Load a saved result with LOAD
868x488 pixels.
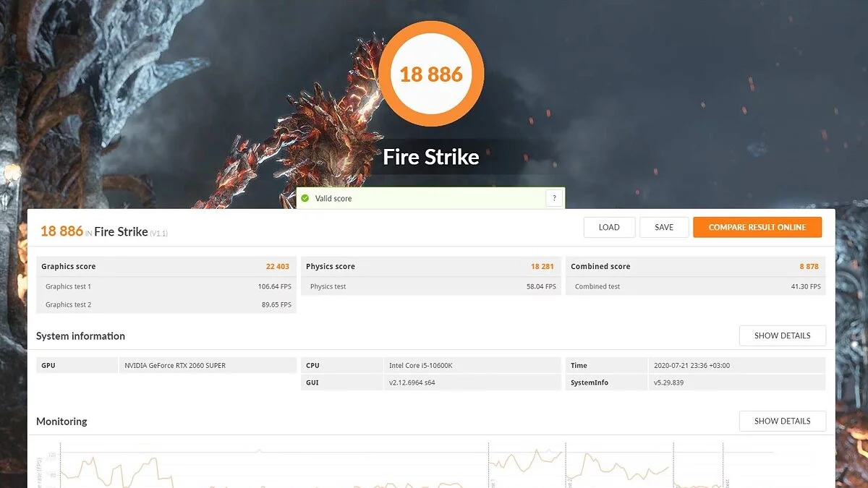609,227
